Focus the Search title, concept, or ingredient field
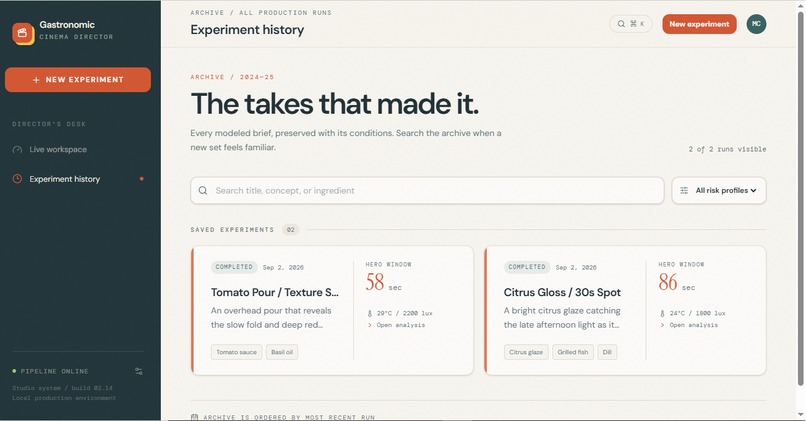The width and height of the screenshot is (806, 421). [x=427, y=190]
